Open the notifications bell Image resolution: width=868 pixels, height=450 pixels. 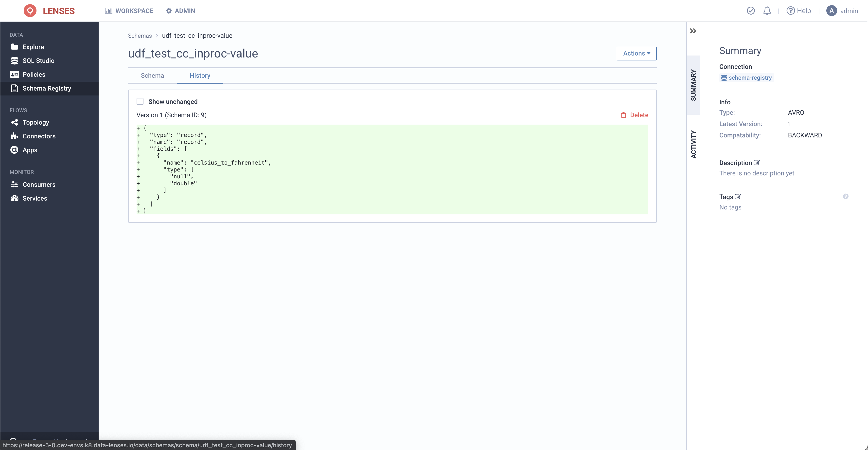tap(767, 11)
